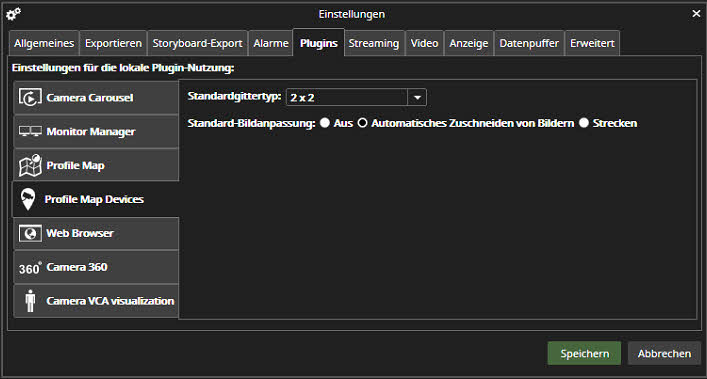
Task: Open the Streaming tab
Action: tap(374, 43)
